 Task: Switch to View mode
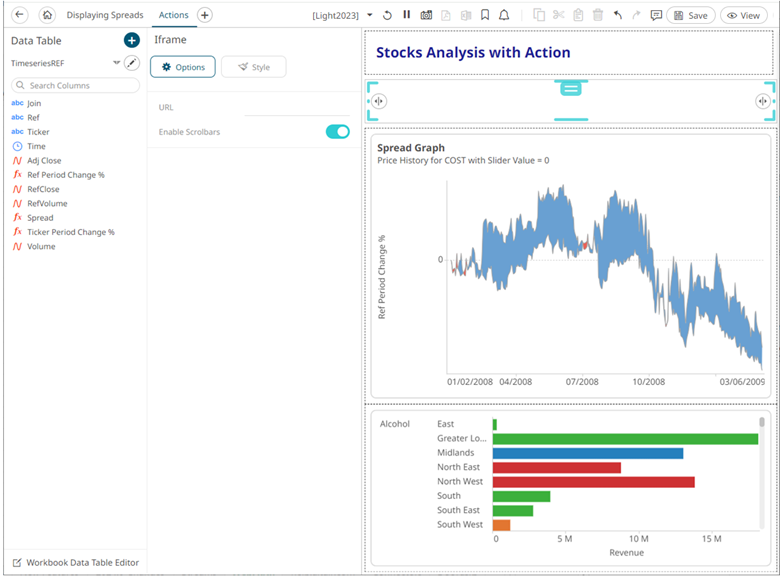744,15
